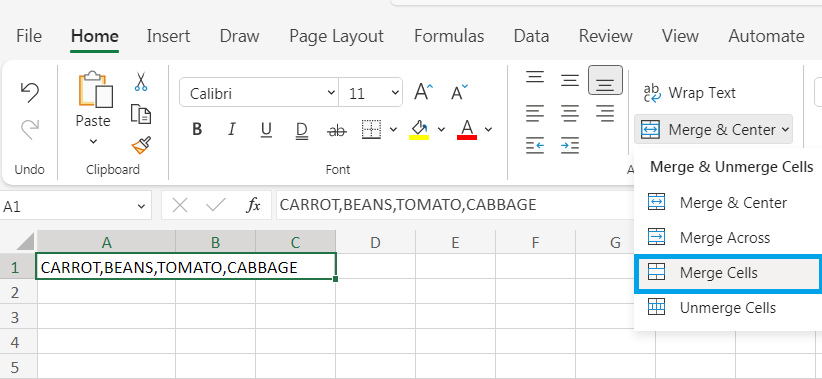Apply fill color with the paint bucket icon
Viewport: 822px width, 379px height.
419,129
